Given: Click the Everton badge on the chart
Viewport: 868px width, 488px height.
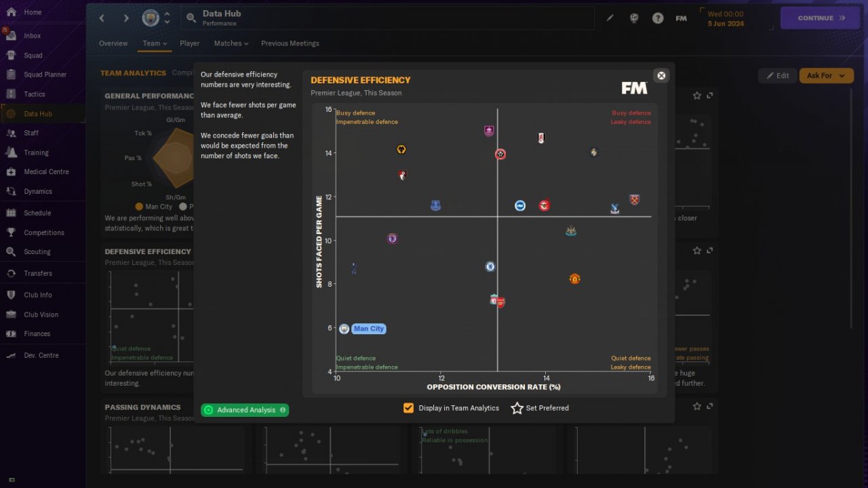Looking at the screenshot, I should point(435,205).
